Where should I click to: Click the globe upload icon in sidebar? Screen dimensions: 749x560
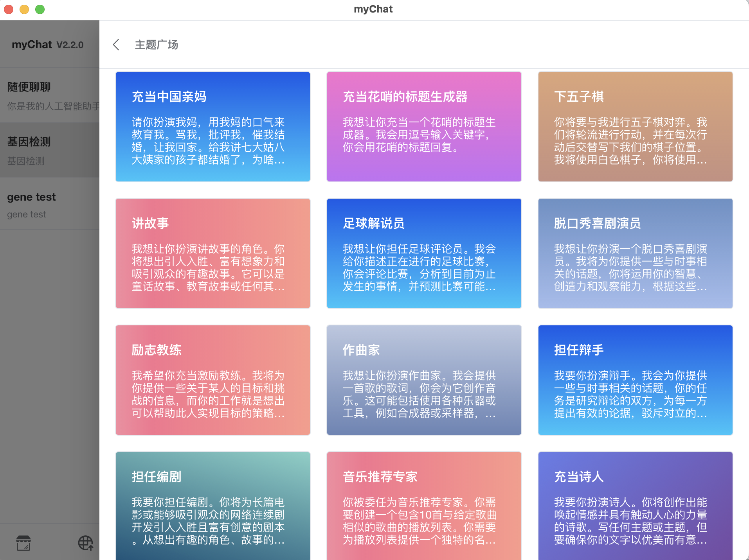tap(85, 542)
